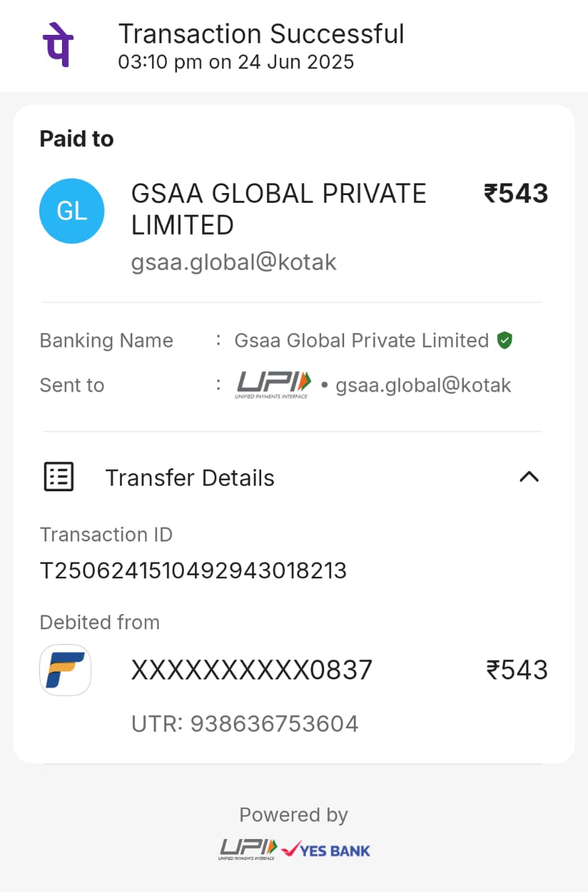Tap the bold ₹543 paid amount

(516, 194)
